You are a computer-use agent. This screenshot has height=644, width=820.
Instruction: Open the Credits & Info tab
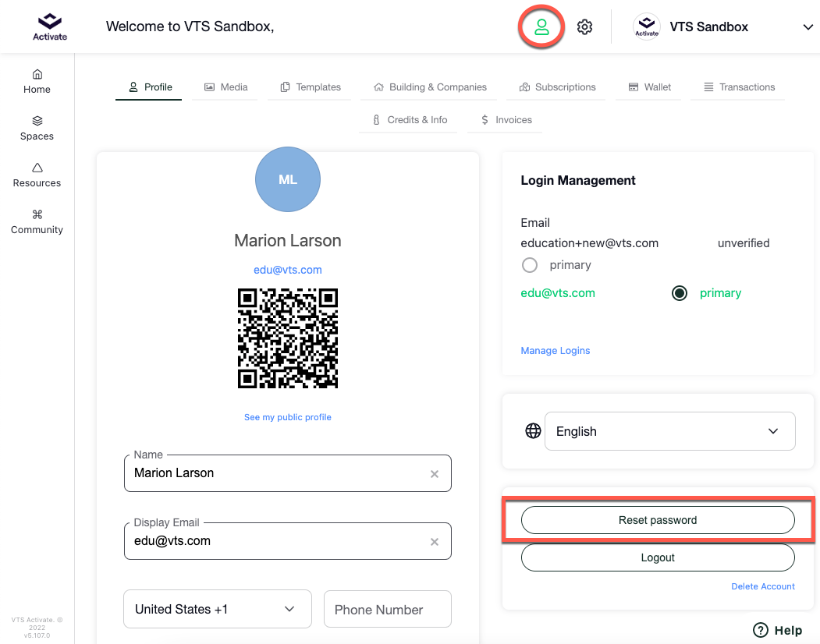tap(408, 120)
